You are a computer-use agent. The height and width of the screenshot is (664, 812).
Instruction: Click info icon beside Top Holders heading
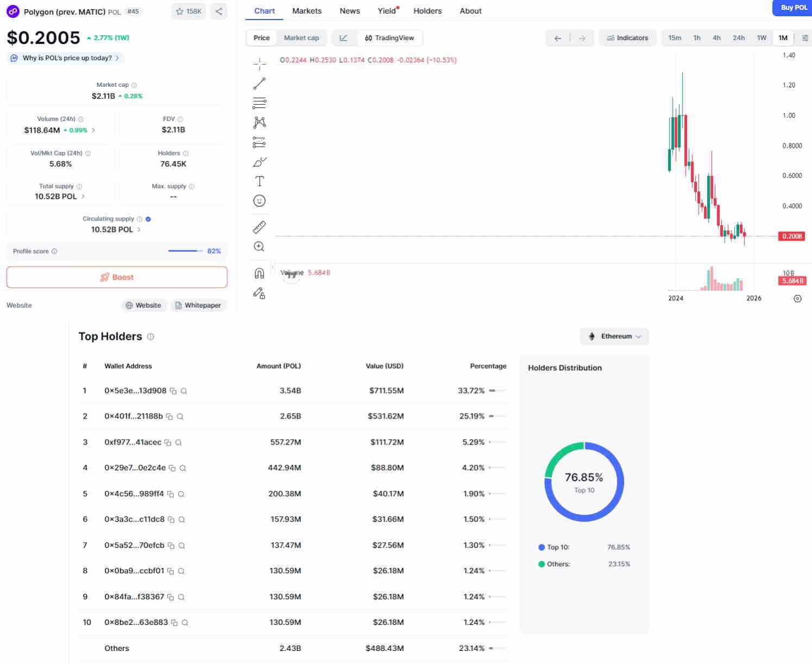tap(150, 337)
